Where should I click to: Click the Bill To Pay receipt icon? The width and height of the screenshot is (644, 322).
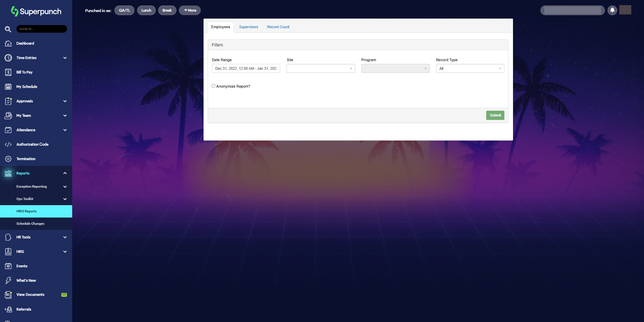[8, 72]
